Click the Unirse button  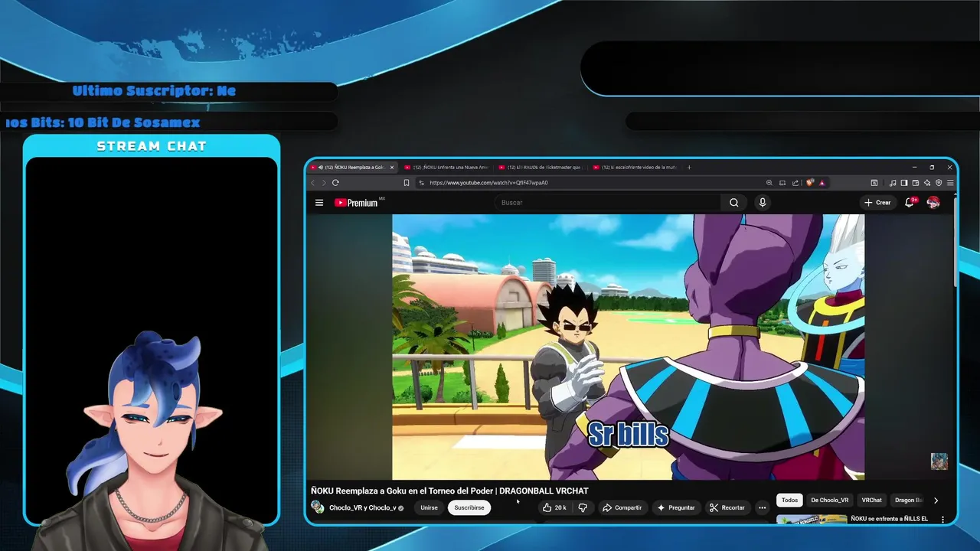(x=429, y=507)
